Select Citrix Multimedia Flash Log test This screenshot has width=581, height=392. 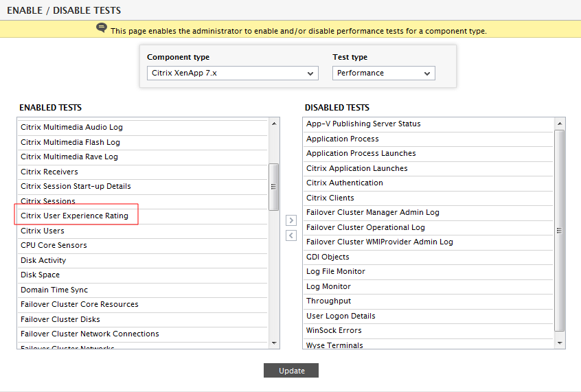pos(143,142)
